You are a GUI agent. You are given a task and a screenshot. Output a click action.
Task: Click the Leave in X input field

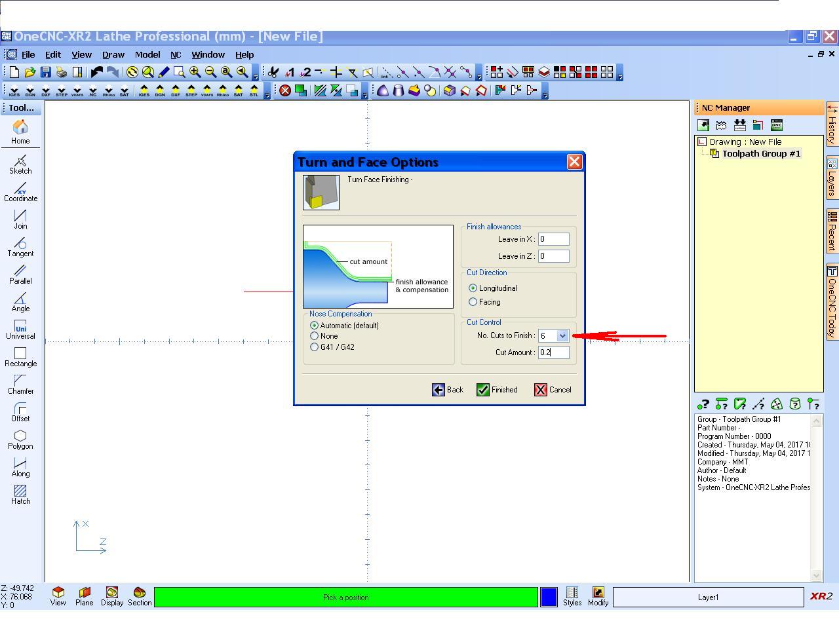(x=554, y=239)
